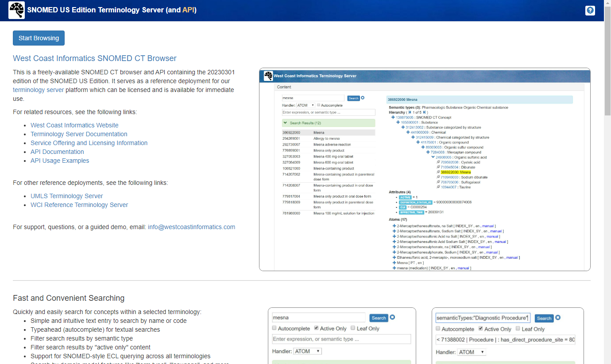The height and width of the screenshot is (364, 611).
Task: Click the Start Browsing button
Action: [x=39, y=38]
